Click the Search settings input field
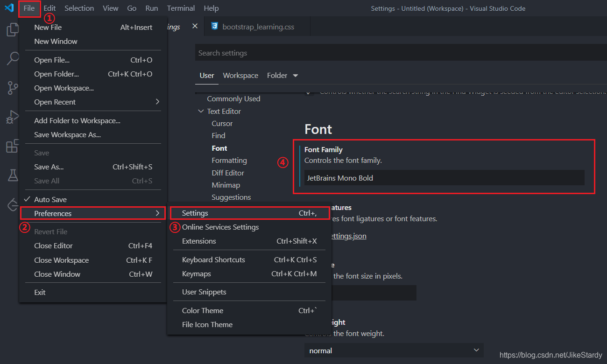The image size is (607, 364). [x=401, y=53]
